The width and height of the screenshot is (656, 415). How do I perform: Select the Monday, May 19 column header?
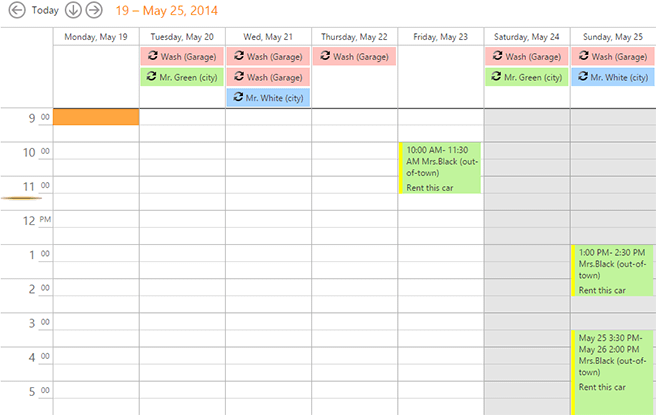(x=95, y=37)
